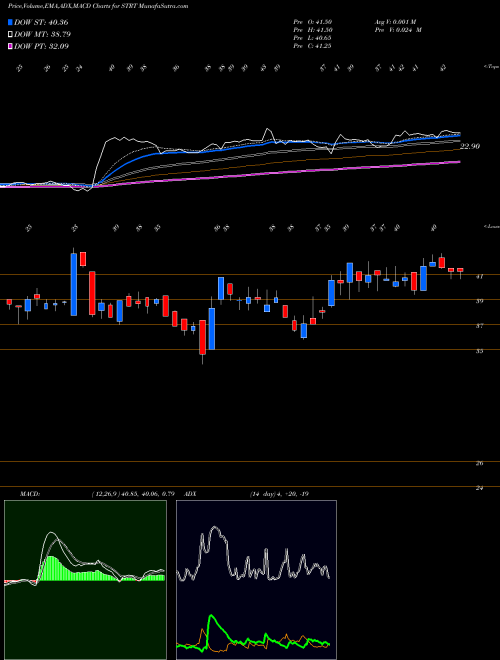Click the 26 price axis label
Image resolution: width=500 pixels, height=660 pixels.
click(480, 463)
